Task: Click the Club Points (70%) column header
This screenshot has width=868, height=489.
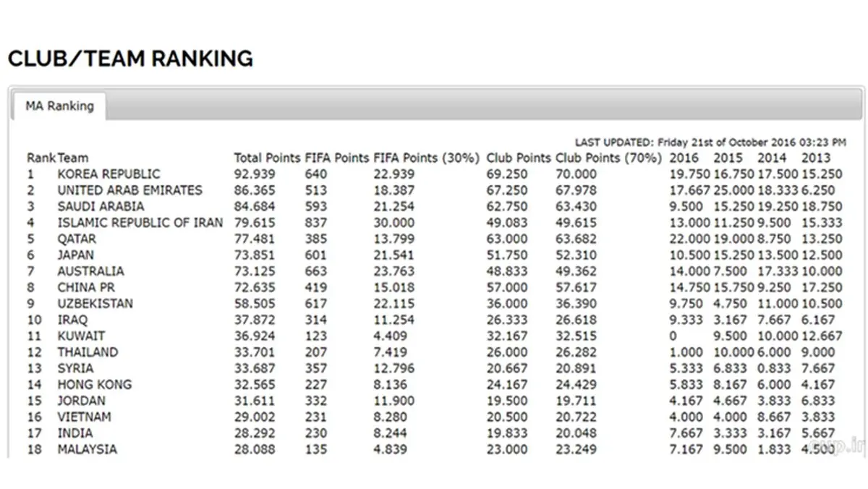Action: point(608,158)
